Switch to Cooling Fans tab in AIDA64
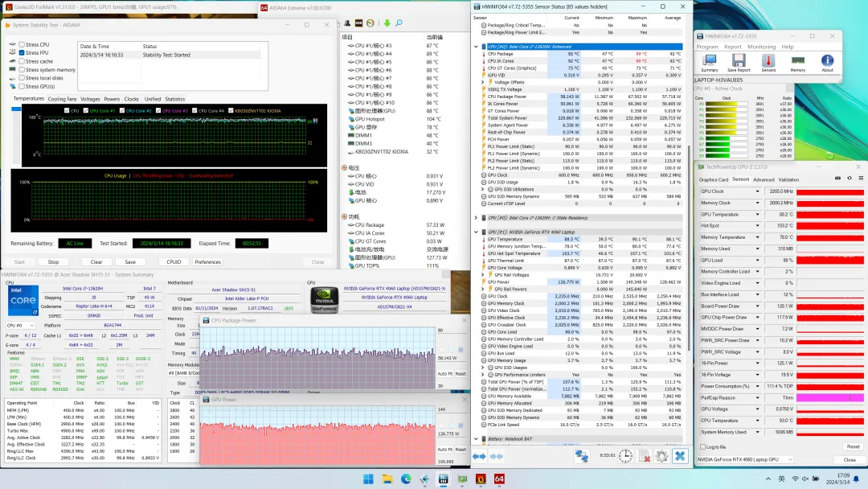The width and height of the screenshot is (868, 489). click(62, 99)
